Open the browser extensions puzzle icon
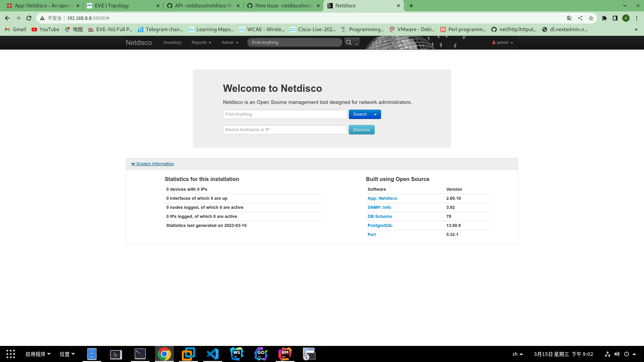Screen dimensions: 644x362 (604, 18)
